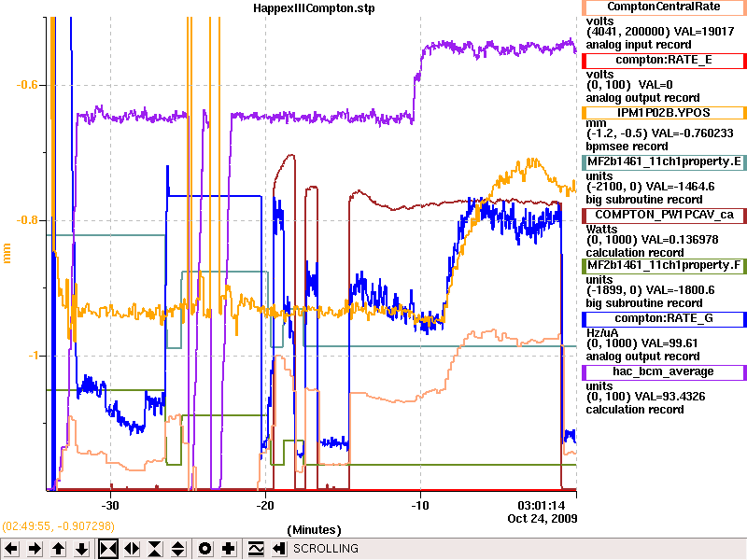
Task: Click the vertical zoom-out icon
Action: 178,549
